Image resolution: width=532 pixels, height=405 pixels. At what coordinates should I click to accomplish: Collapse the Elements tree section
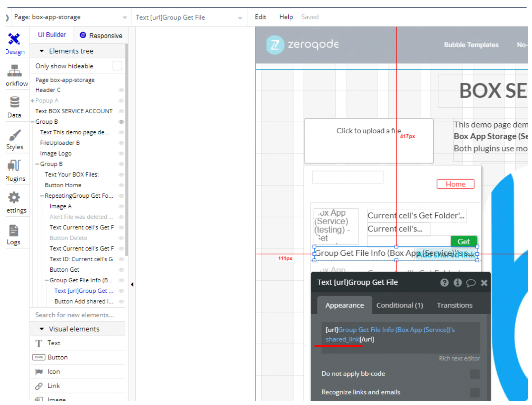(x=42, y=51)
